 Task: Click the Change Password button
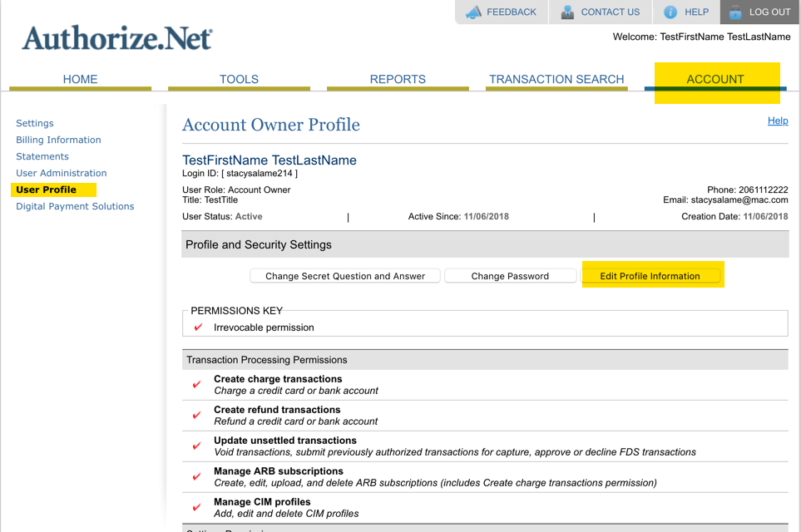point(511,276)
